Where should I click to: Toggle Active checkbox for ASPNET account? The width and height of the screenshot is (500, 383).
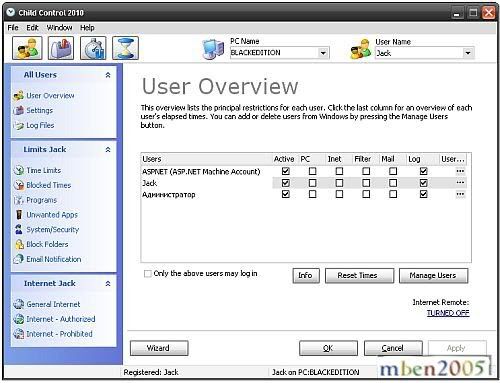click(x=286, y=171)
